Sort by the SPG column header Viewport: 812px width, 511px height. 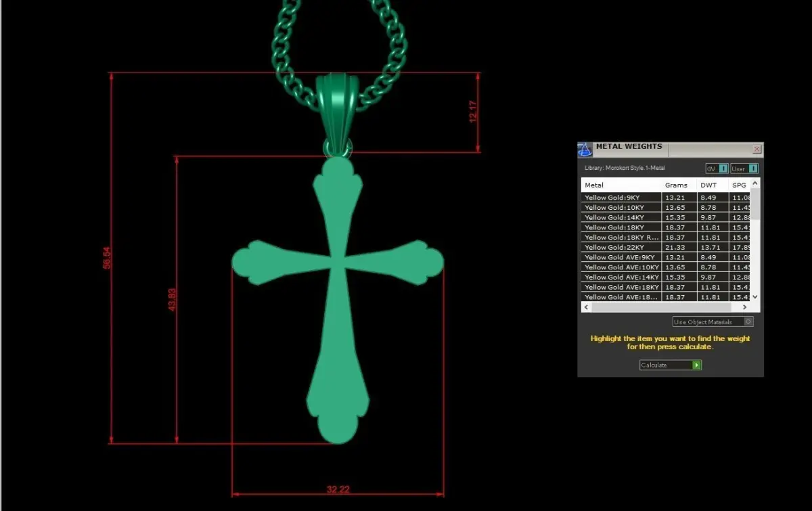coord(740,185)
